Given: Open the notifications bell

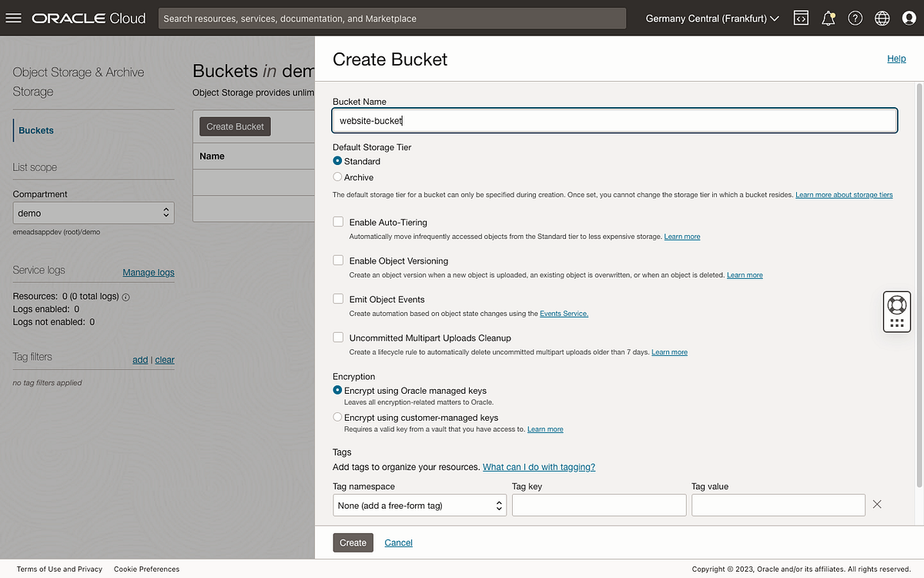Looking at the screenshot, I should click(828, 18).
